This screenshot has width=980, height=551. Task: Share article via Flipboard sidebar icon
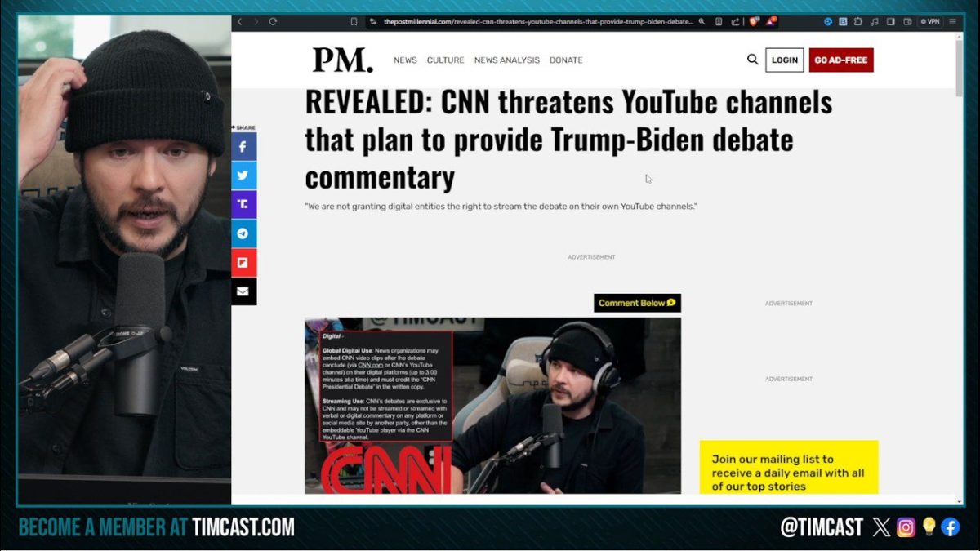click(x=243, y=262)
